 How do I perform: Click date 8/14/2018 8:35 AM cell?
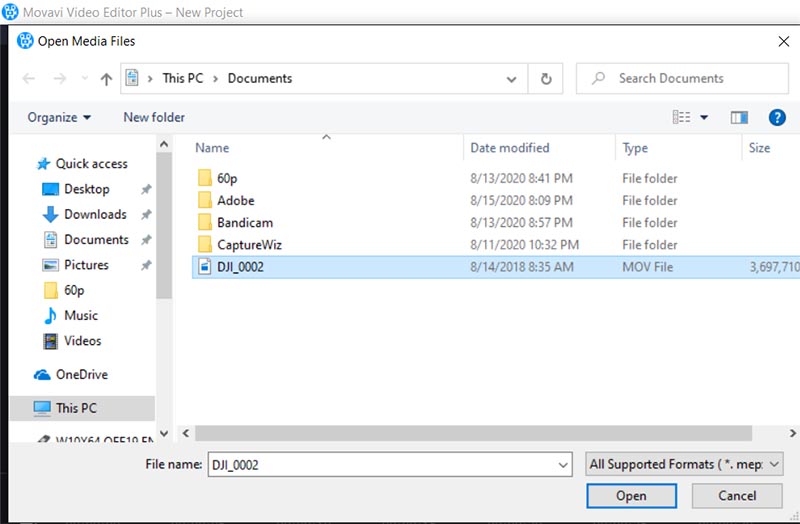coord(521,267)
